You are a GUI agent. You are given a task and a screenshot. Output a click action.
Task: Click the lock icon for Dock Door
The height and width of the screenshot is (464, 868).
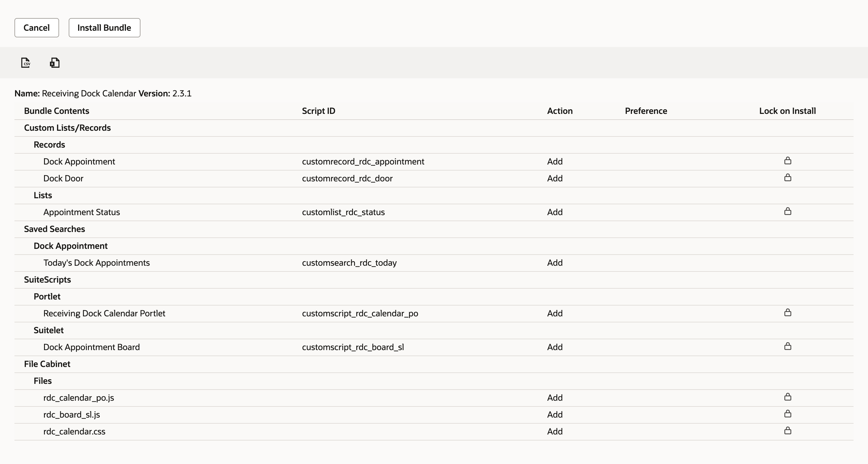click(788, 177)
